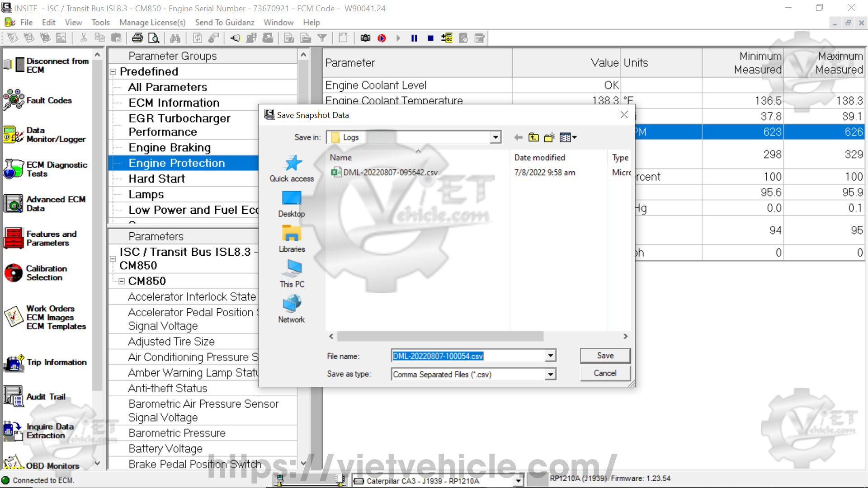Open the Manage License(s) menu

coord(152,23)
